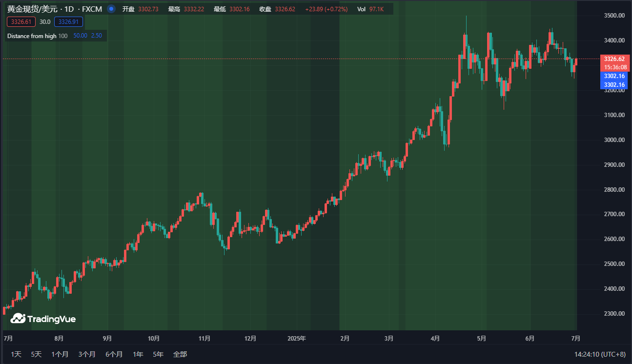Viewport: 632px width, 364px height.
Task: Click the 2025年 label on time axis
Action: [296, 338]
